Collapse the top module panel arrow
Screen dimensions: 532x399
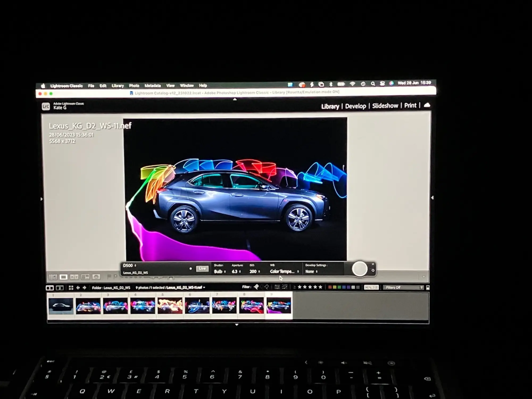click(235, 99)
